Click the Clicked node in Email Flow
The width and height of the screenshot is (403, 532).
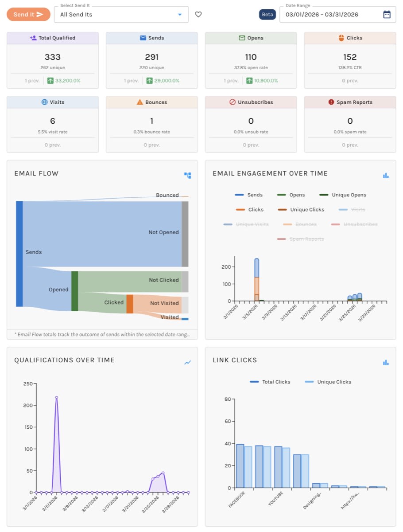pos(130,304)
